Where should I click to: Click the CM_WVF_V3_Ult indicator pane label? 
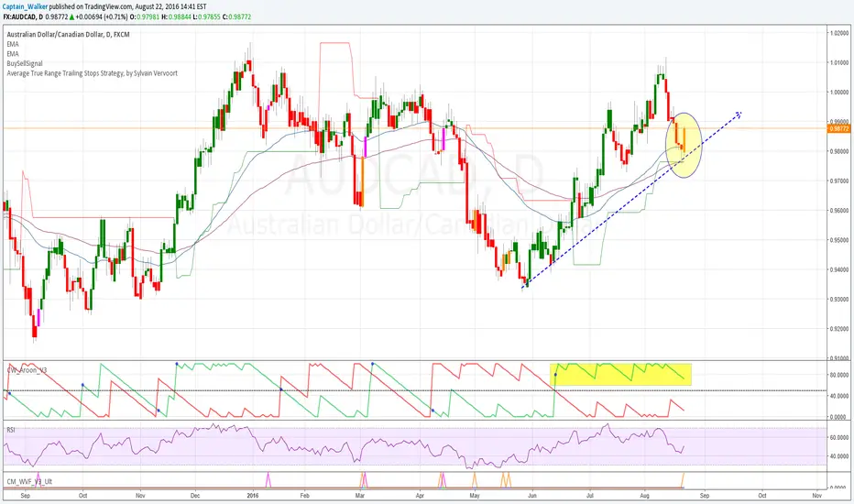(x=29, y=482)
